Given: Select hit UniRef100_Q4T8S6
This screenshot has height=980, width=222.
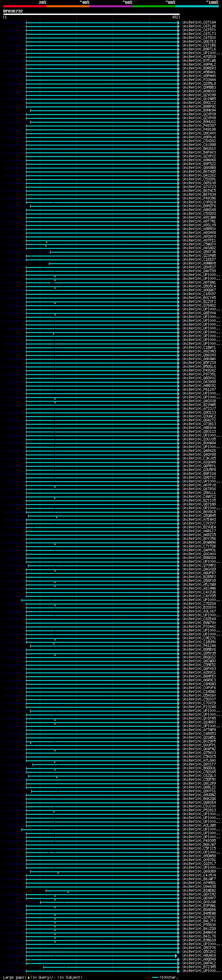Looking at the screenshot, I should [199, 489].
